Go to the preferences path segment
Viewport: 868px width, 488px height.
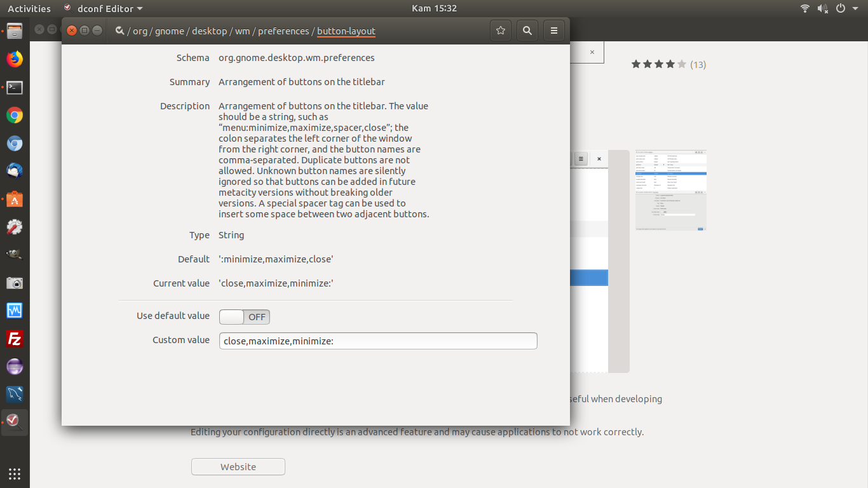(x=283, y=30)
